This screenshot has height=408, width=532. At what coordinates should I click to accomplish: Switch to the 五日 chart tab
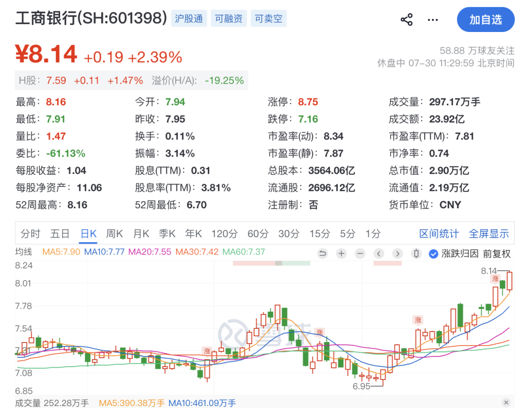pos(60,233)
